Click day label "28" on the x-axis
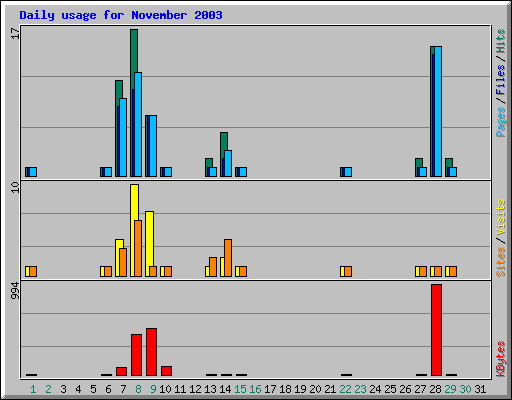 (x=435, y=389)
